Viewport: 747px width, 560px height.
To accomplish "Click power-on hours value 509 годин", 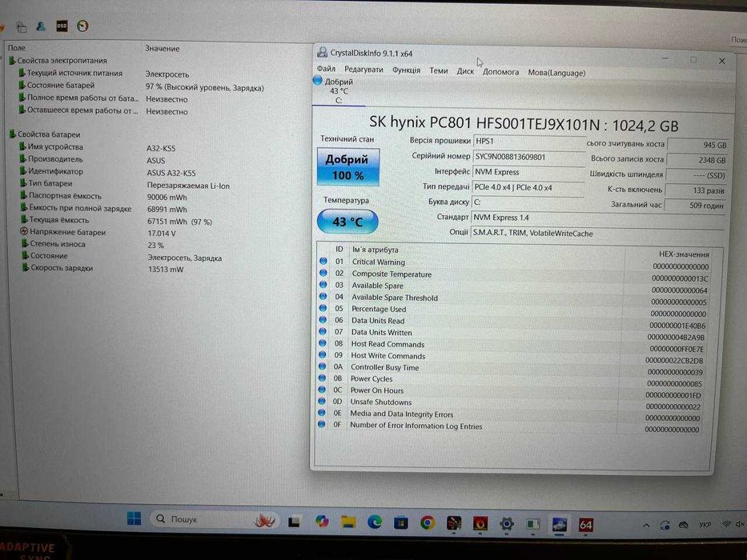I will [x=695, y=206].
